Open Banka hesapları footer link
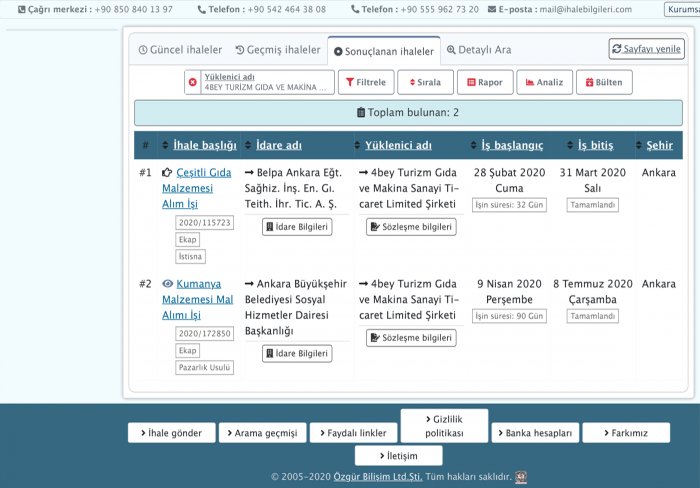700x488 pixels. [x=535, y=433]
